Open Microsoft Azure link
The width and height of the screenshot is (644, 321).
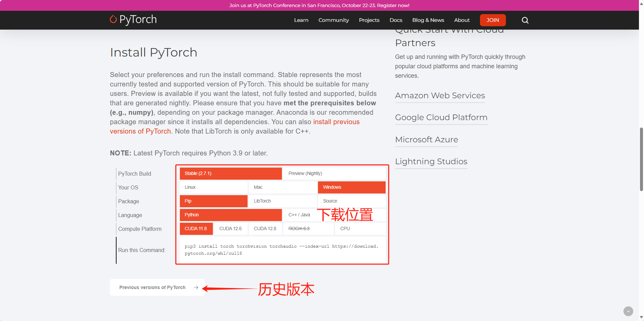pyautogui.click(x=426, y=140)
